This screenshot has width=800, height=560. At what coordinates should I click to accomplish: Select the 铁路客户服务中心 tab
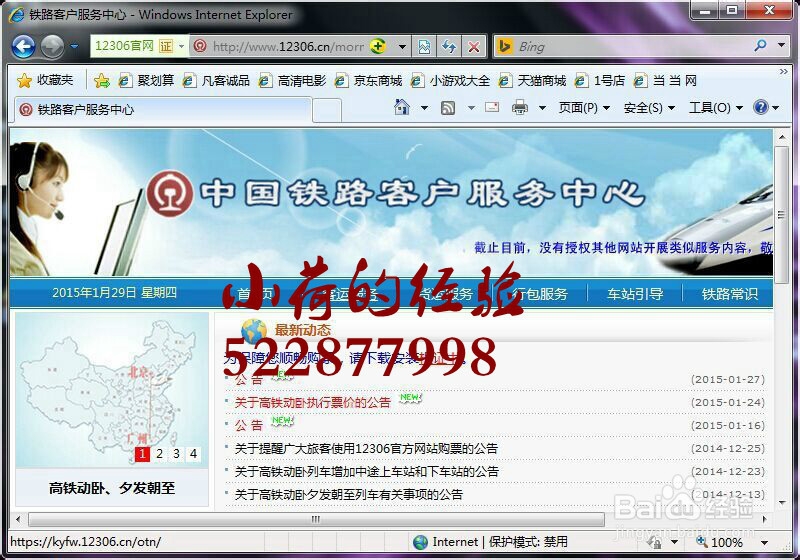[x=162, y=109]
